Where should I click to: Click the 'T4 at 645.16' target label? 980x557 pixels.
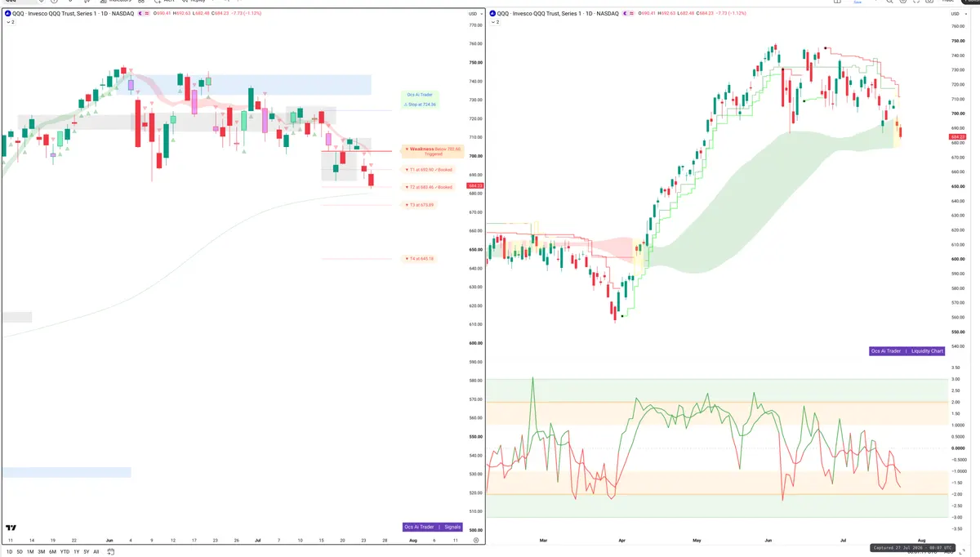(x=420, y=259)
